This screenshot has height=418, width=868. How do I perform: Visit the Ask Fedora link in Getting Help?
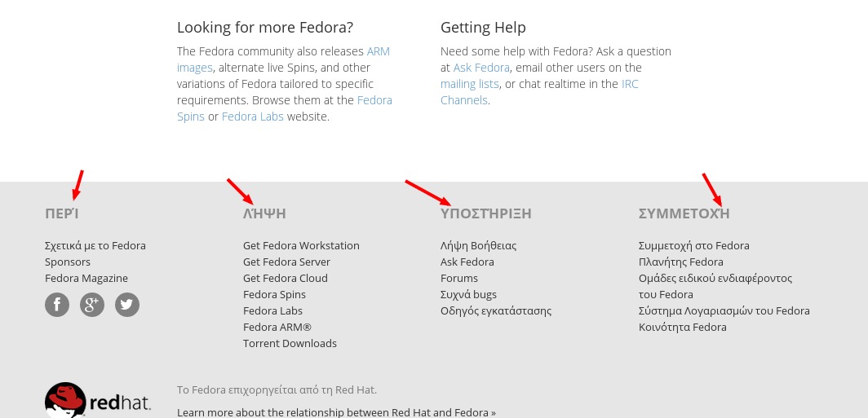coord(481,68)
